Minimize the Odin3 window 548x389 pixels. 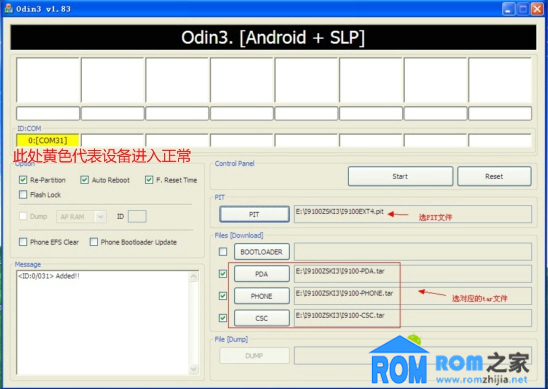509,9
